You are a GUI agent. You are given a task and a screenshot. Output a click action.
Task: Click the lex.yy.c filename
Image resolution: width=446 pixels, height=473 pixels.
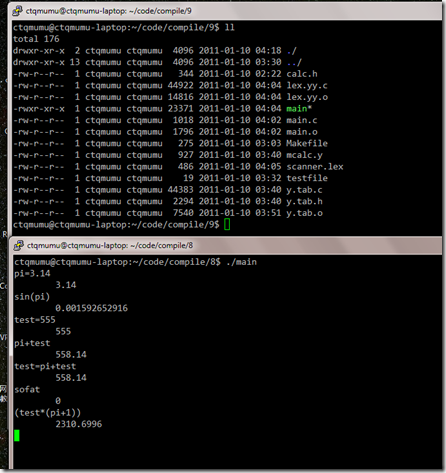coord(307,85)
